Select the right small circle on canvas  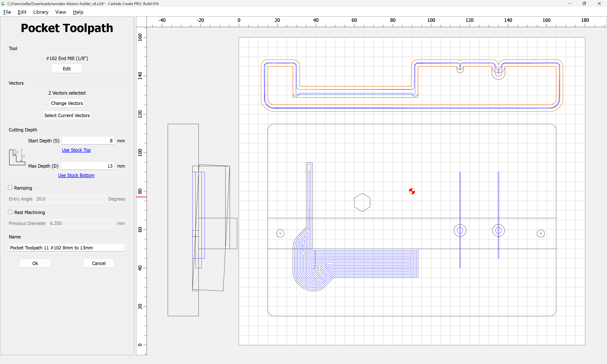click(x=541, y=233)
